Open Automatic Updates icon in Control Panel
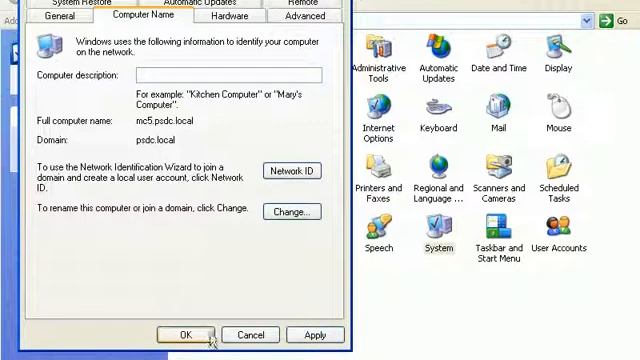 coord(438,59)
